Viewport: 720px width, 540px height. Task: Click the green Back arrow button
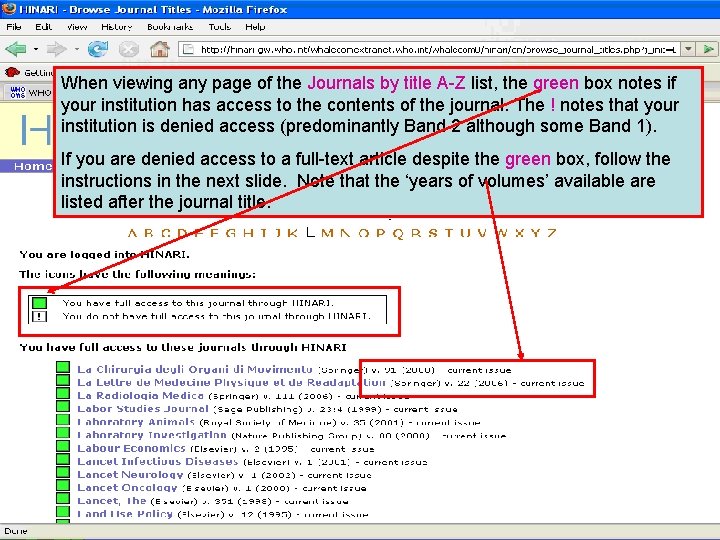click(x=16, y=49)
